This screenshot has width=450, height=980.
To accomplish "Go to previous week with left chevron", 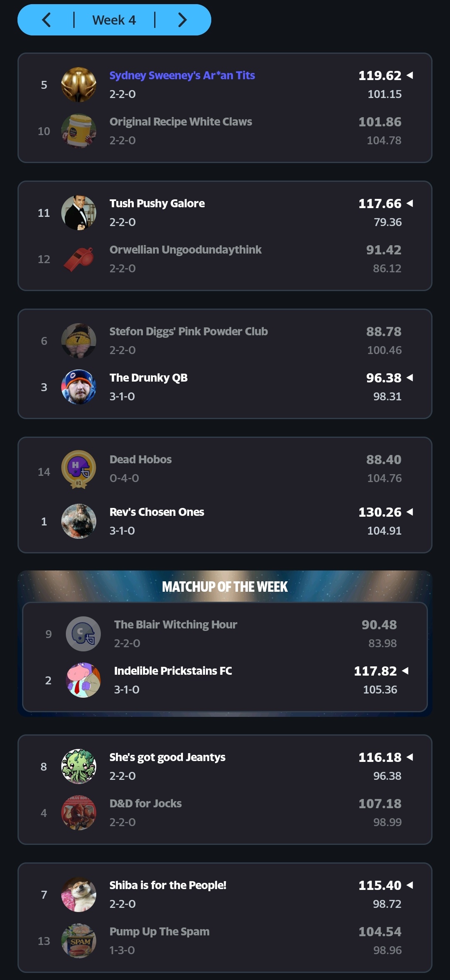I will click(46, 20).
